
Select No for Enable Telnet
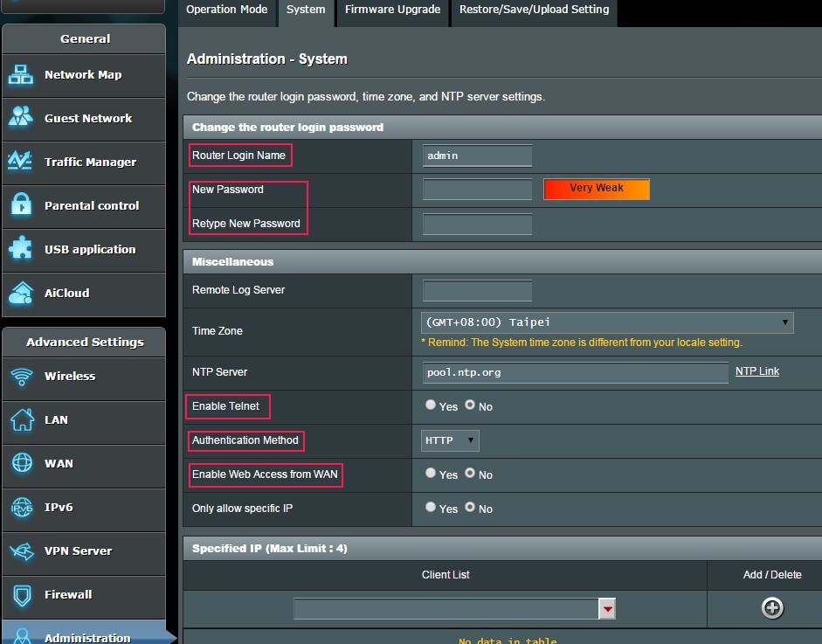(x=470, y=405)
